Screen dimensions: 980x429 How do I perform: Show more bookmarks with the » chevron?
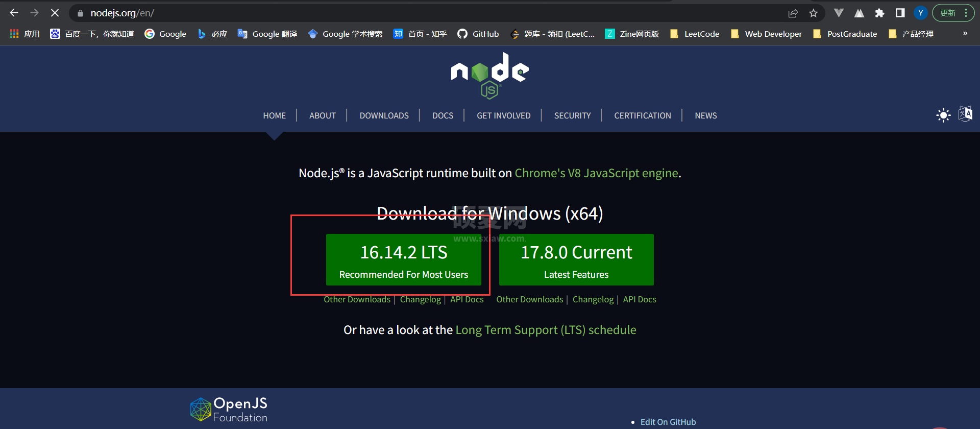coord(965,34)
